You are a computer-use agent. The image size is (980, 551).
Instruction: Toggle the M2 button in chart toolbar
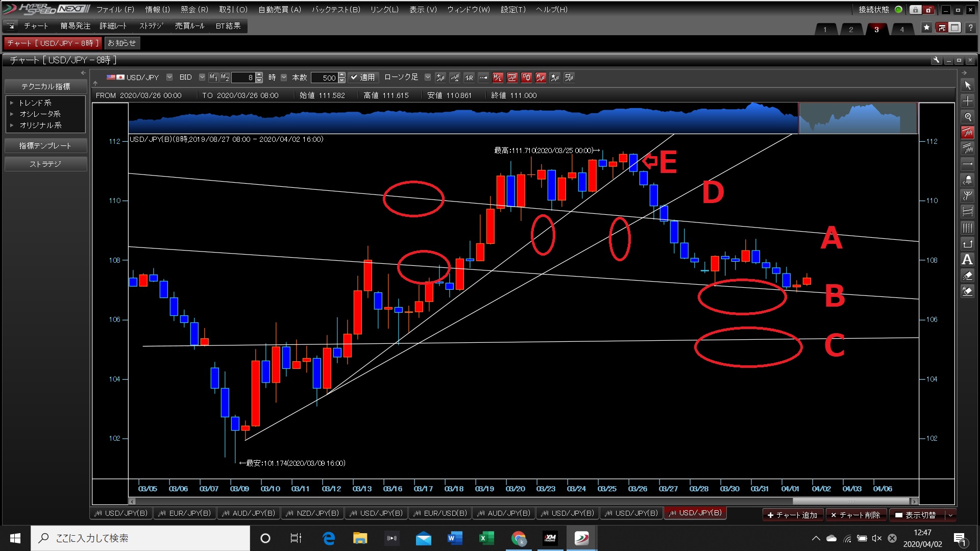click(225, 78)
